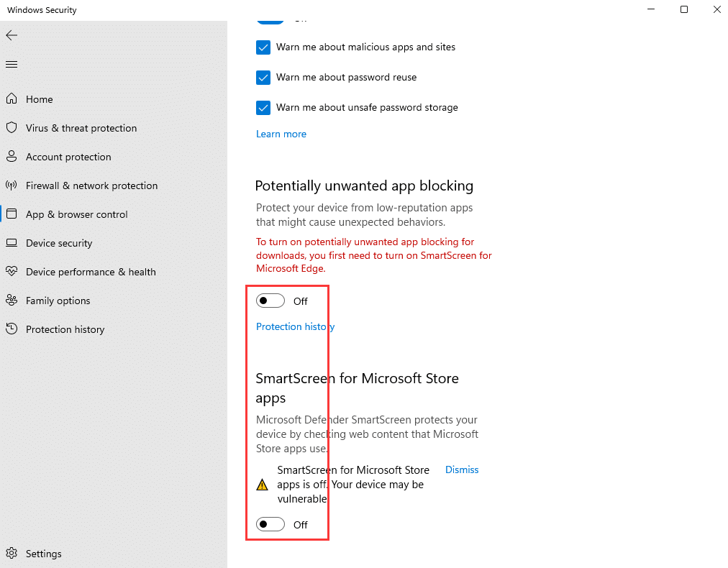Viewport: 728px width, 568px height.
Task: Open the Protection history link below the toggle
Action: (x=295, y=326)
